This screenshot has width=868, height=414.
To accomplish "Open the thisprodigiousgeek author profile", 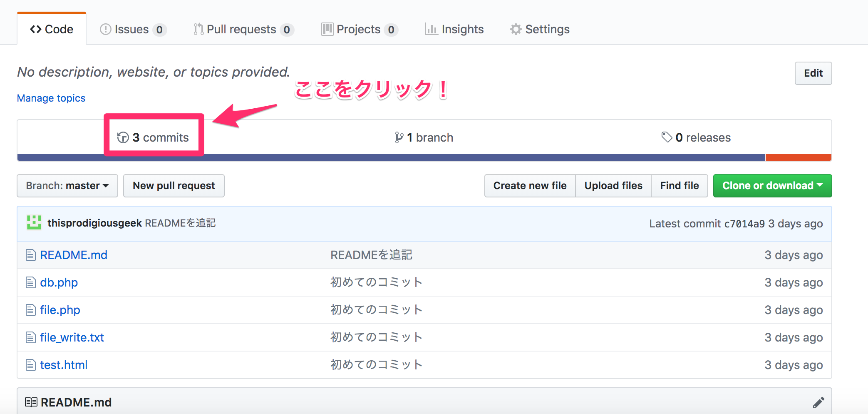I will pyautogui.click(x=94, y=223).
